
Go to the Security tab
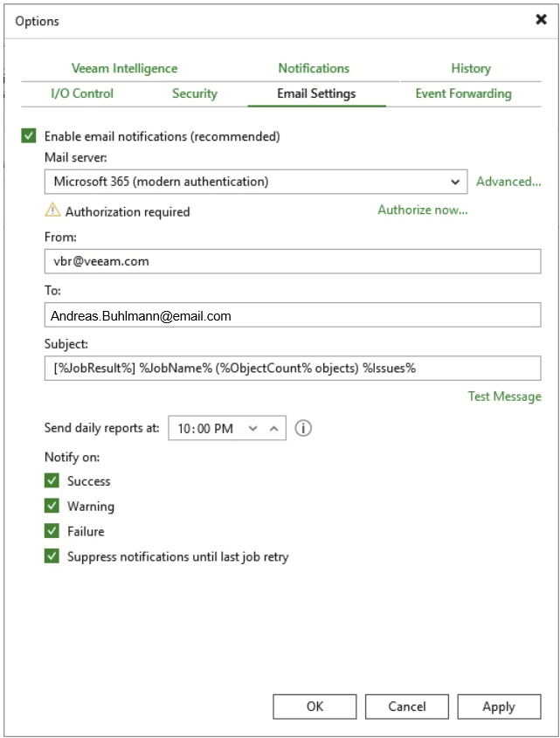[195, 93]
